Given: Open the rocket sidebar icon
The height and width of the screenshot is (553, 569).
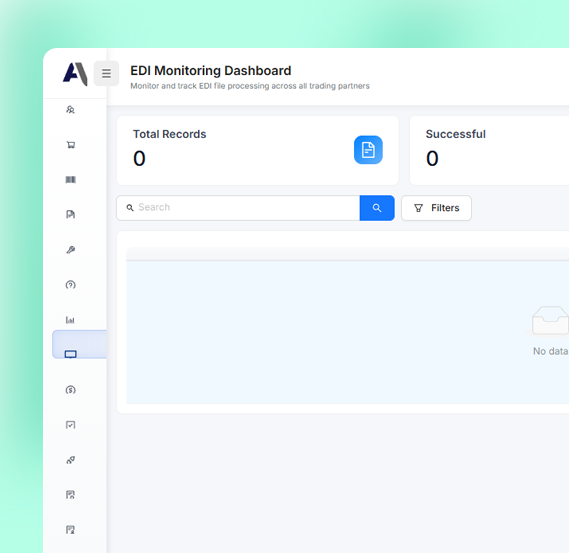Looking at the screenshot, I should [x=70, y=460].
